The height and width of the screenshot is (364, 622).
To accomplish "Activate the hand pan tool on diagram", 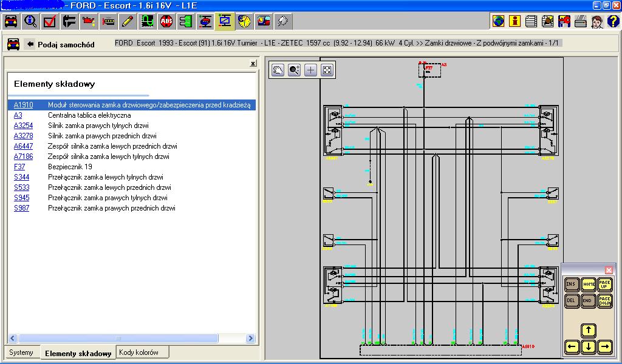I will [x=278, y=70].
